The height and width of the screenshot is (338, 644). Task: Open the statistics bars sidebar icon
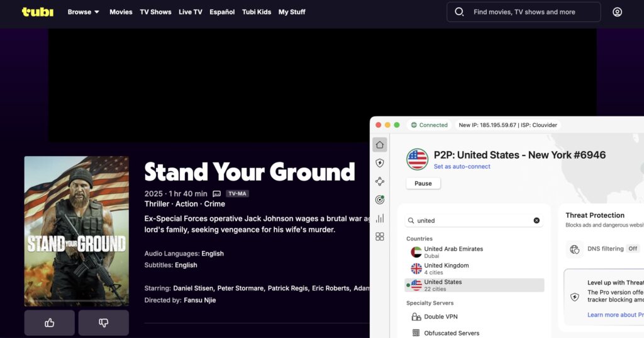point(379,218)
